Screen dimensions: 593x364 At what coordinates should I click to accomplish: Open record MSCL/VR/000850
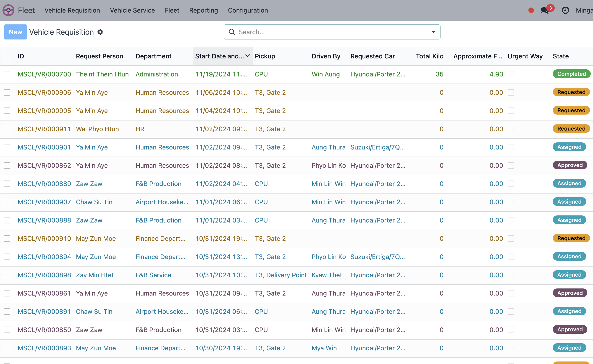[44, 330]
